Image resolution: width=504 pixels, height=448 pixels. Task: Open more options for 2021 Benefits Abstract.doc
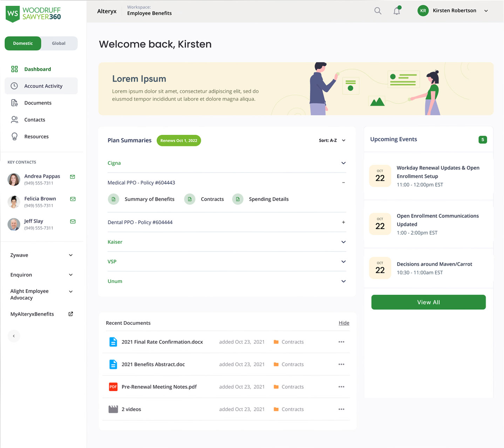(x=341, y=364)
